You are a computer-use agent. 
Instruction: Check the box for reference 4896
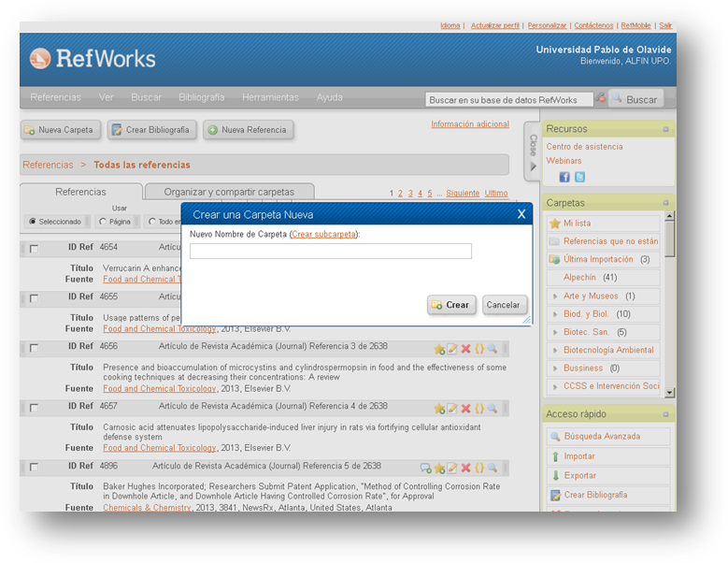point(34,468)
